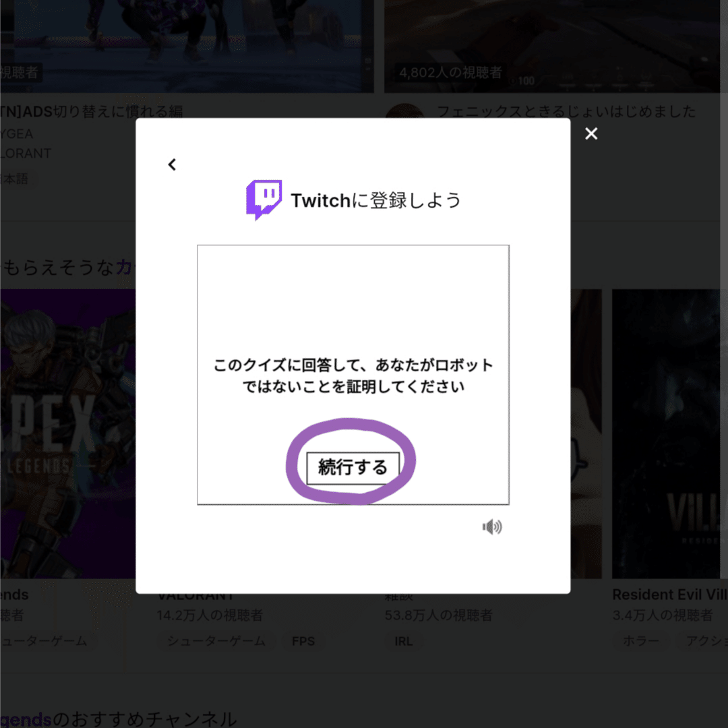The width and height of the screenshot is (728, 728).
Task: Close the Twitch signup dialog
Action: click(591, 133)
